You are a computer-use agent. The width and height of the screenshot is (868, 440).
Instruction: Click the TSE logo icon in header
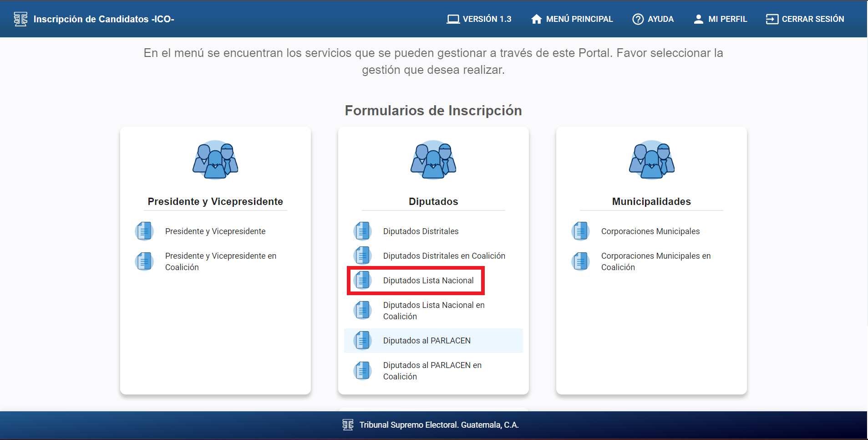coord(20,19)
